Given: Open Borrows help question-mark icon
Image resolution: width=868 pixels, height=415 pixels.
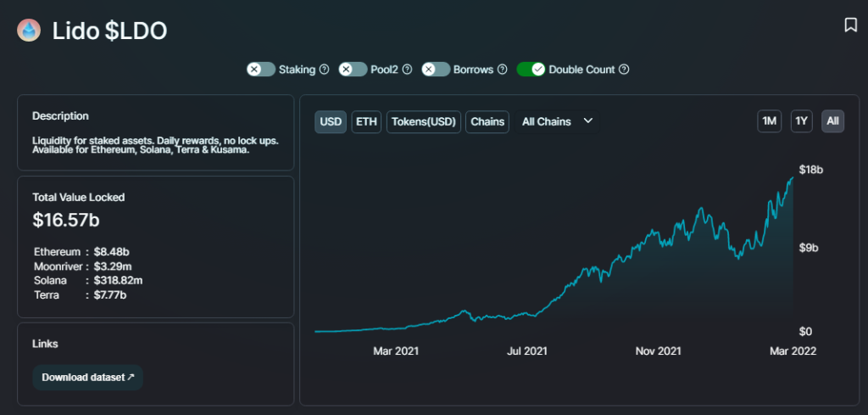Looking at the screenshot, I should 502,70.
